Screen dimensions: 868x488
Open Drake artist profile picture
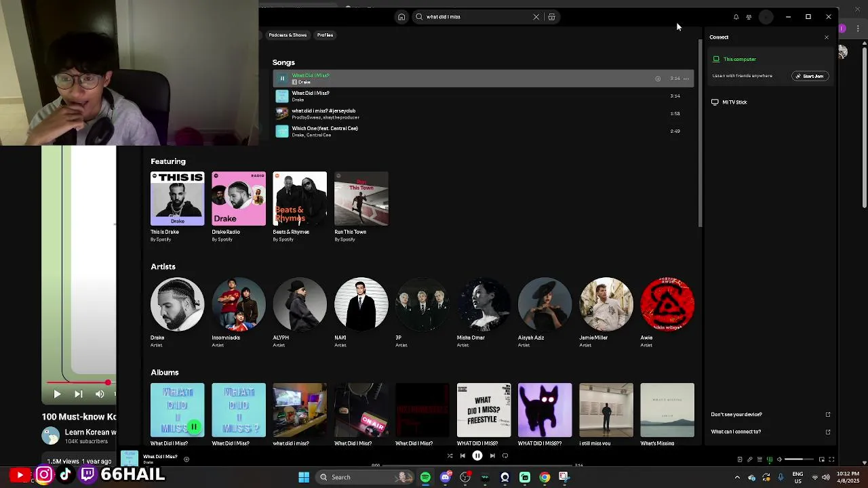pos(177,304)
